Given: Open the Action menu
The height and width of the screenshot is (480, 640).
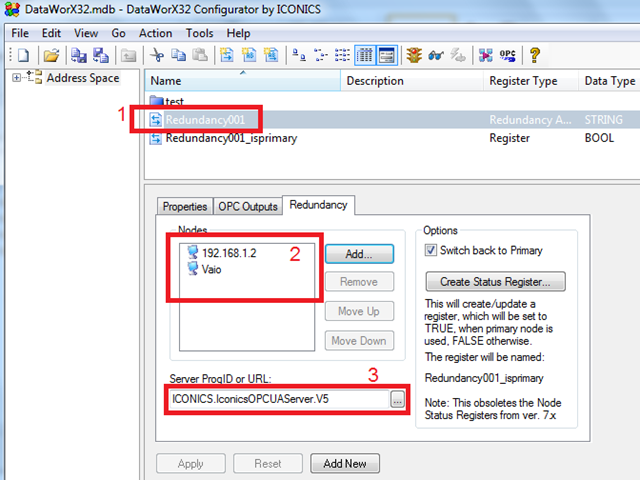Looking at the screenshot, I should coord(156,33).
